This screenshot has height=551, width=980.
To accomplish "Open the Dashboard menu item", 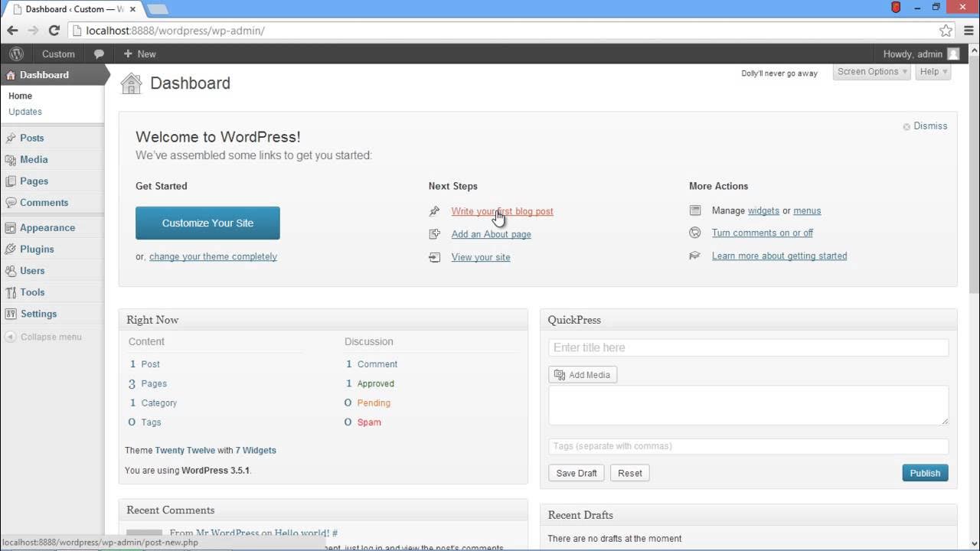I will [x=52, y=75].
